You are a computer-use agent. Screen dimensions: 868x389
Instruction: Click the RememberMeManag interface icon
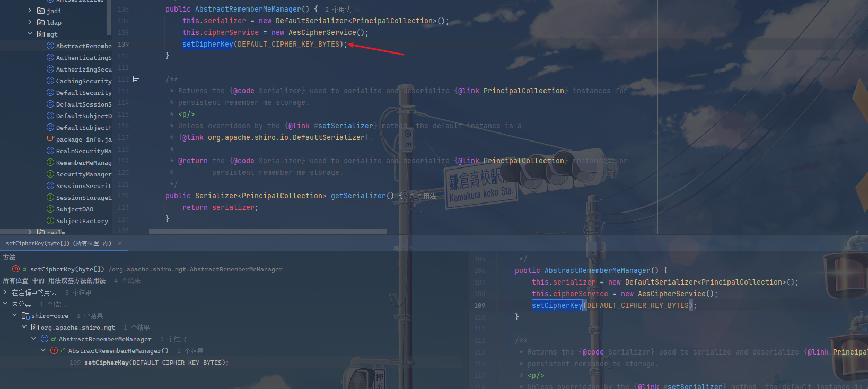coord(50,163)
